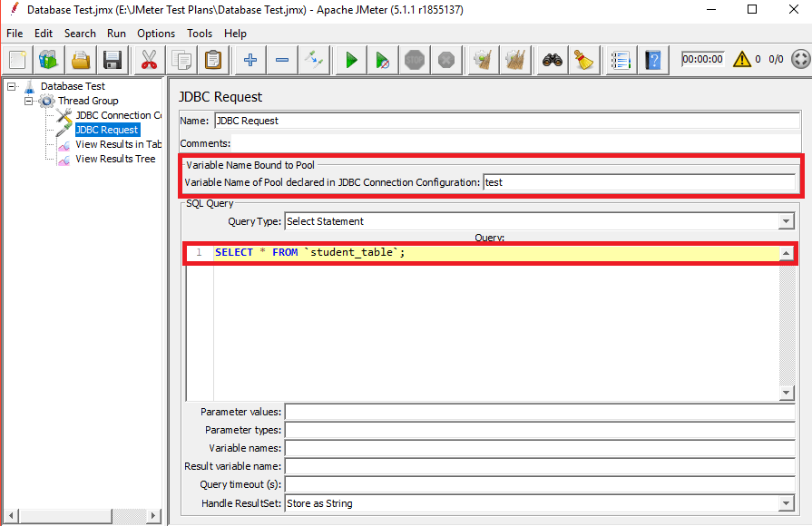Open the Options menu

(x=156, y=34)
